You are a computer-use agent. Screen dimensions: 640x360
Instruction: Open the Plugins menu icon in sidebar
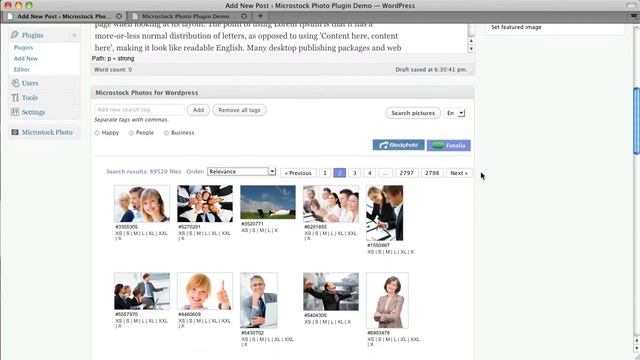click(15, 35)
